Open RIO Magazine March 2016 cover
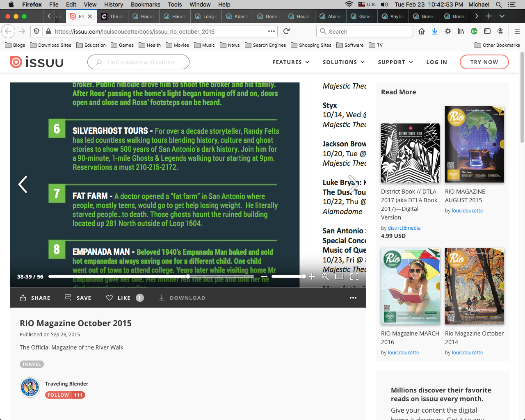 tap(411, 286)
